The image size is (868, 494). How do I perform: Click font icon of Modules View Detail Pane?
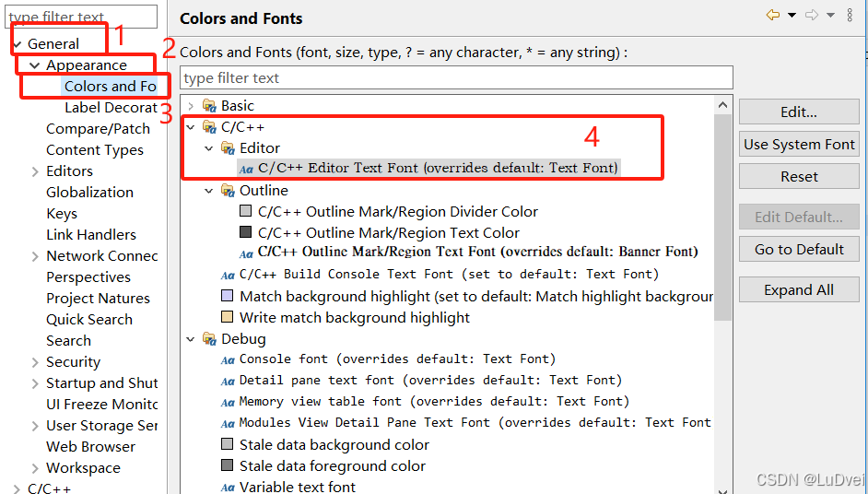coord(228,424)
